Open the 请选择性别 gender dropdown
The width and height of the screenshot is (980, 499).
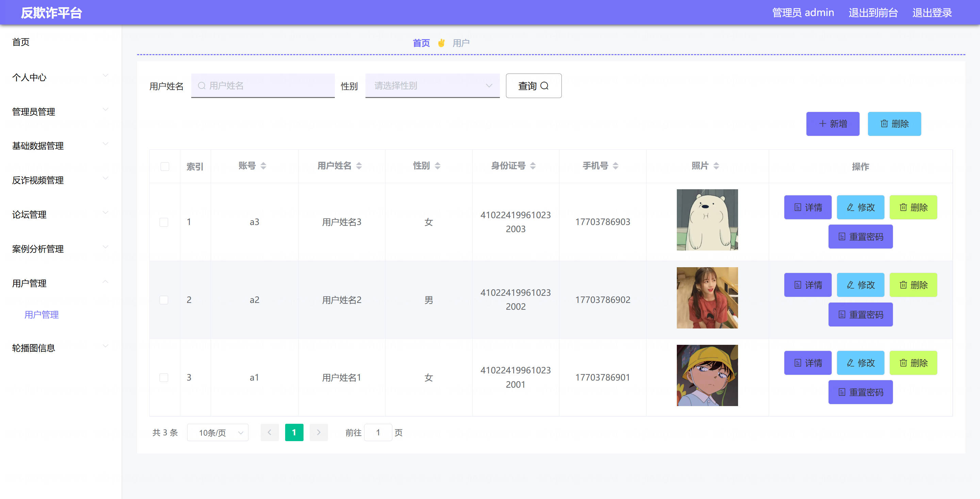point(432,86)
